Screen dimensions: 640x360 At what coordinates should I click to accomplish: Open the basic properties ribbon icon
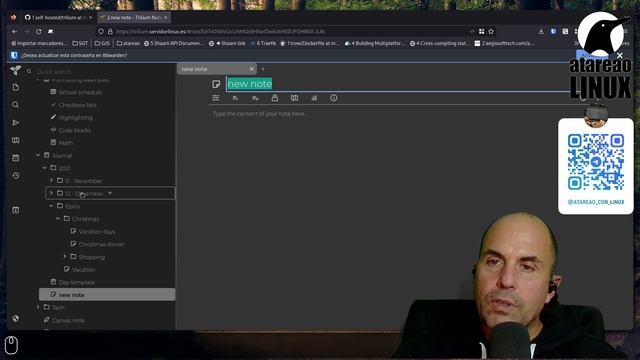click(x=216, y=98)
